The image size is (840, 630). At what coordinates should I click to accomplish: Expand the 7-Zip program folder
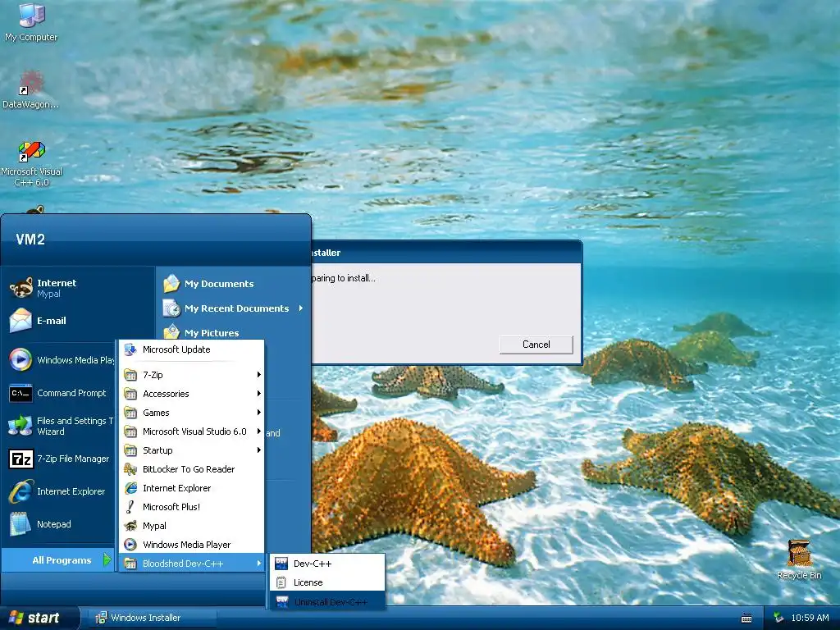click(x=192, y=375)
